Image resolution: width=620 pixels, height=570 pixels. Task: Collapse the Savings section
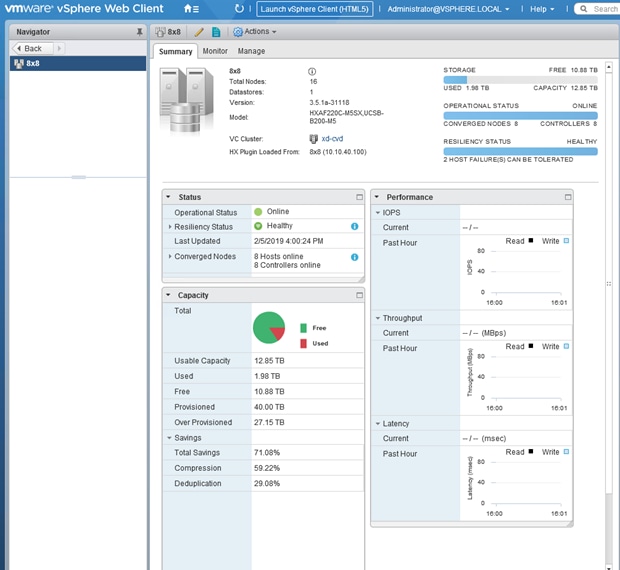tap(169, 438)
